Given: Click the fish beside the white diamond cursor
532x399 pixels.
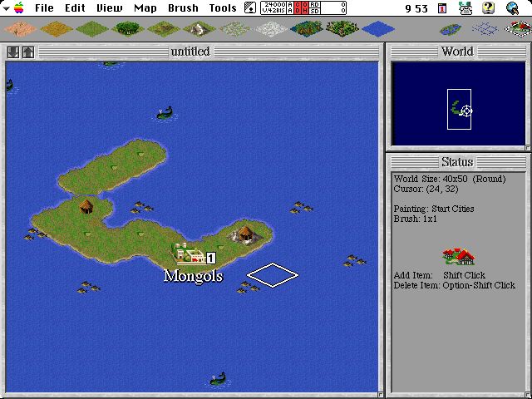Looking at the screenshot, I should point(248,287).
